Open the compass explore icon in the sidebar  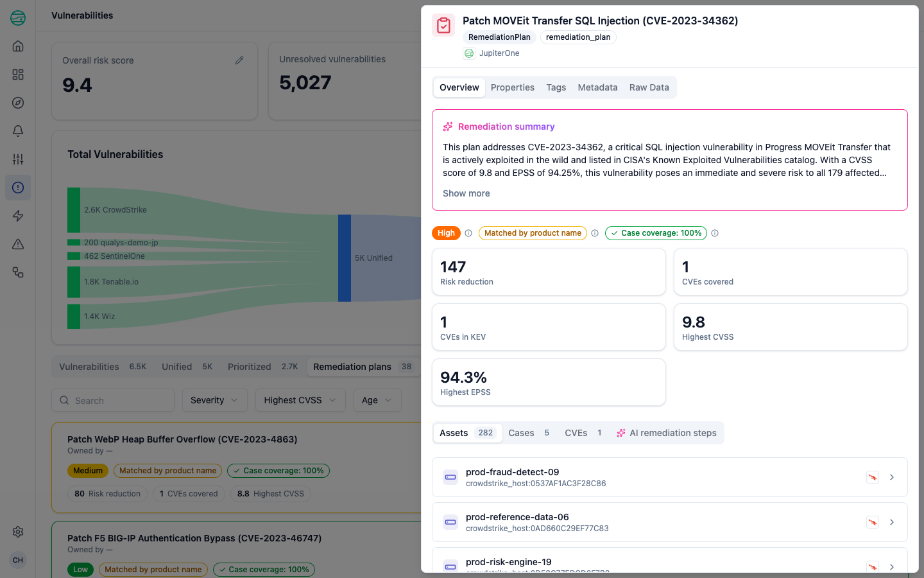click(18, 103)
